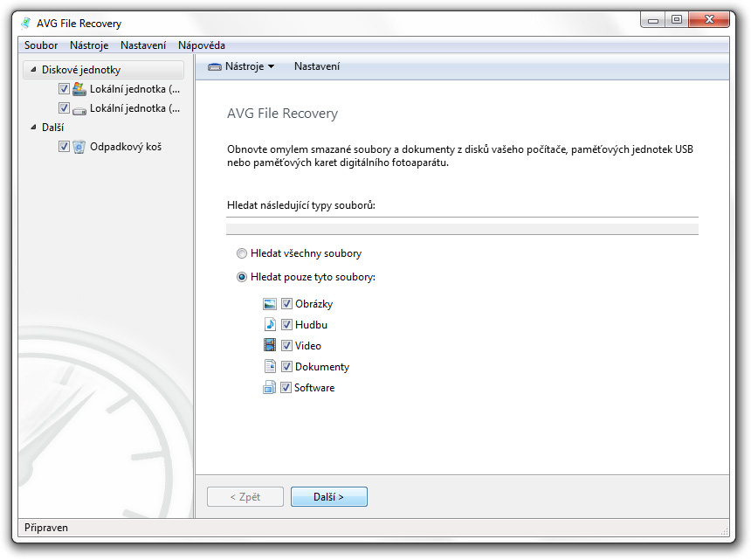Viewport: 751px width, 560px height.
Task: Click the AVG File Recovery title bar icon
Action: pos(26,23)
